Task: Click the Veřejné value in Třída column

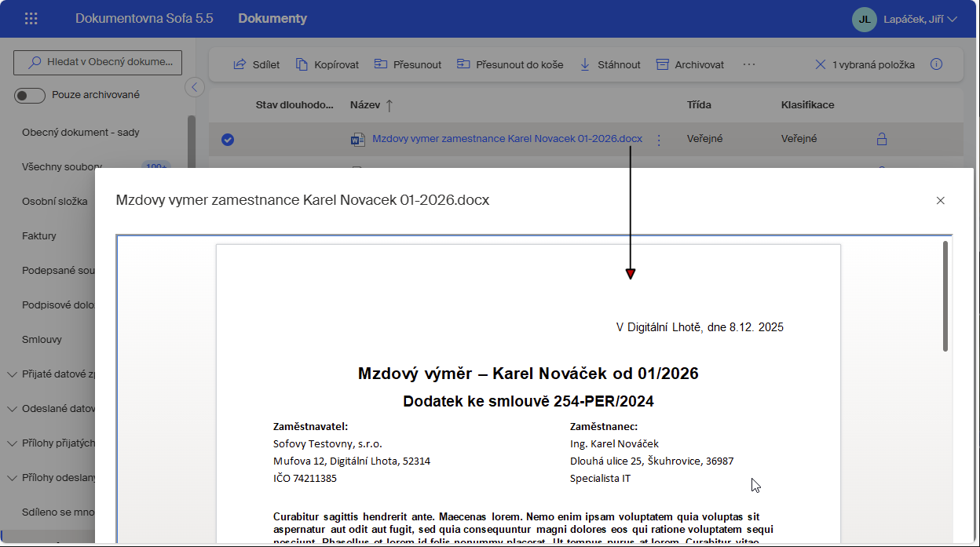Action: [x=705, y=139]
